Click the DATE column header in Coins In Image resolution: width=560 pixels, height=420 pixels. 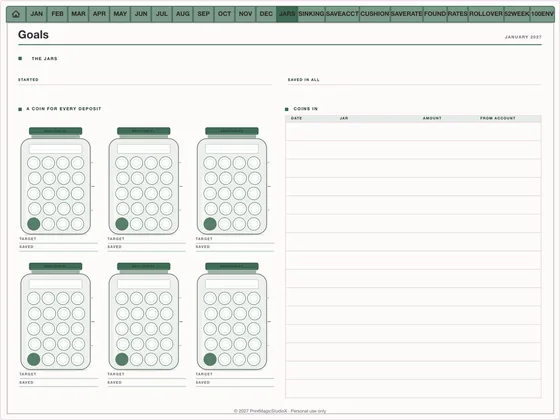point(296,118)
